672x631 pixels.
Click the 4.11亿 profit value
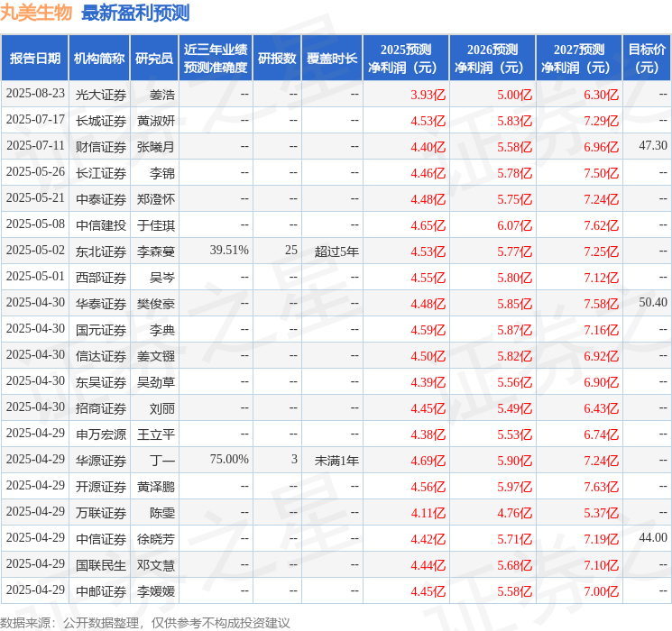coord(428,513)
